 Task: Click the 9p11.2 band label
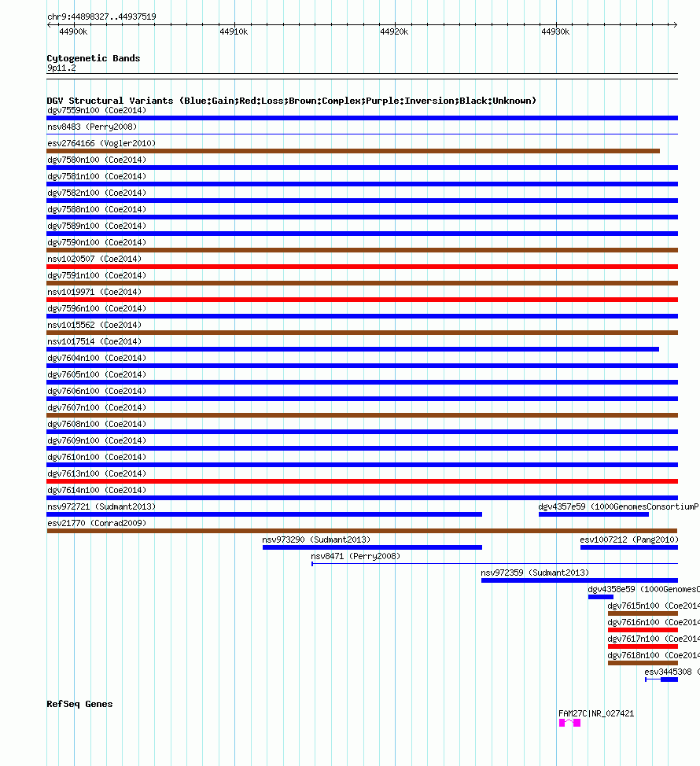(x=61, y=68)
